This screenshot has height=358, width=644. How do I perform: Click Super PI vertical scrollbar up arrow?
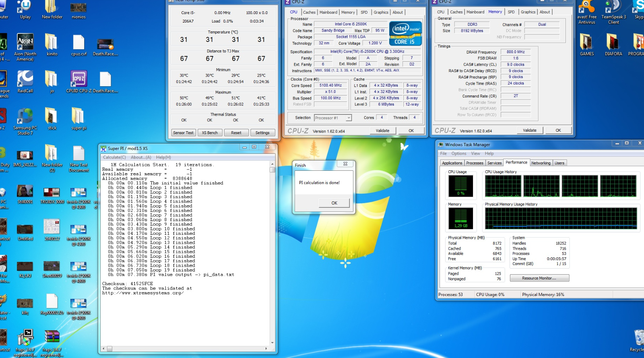coord(272,164)
